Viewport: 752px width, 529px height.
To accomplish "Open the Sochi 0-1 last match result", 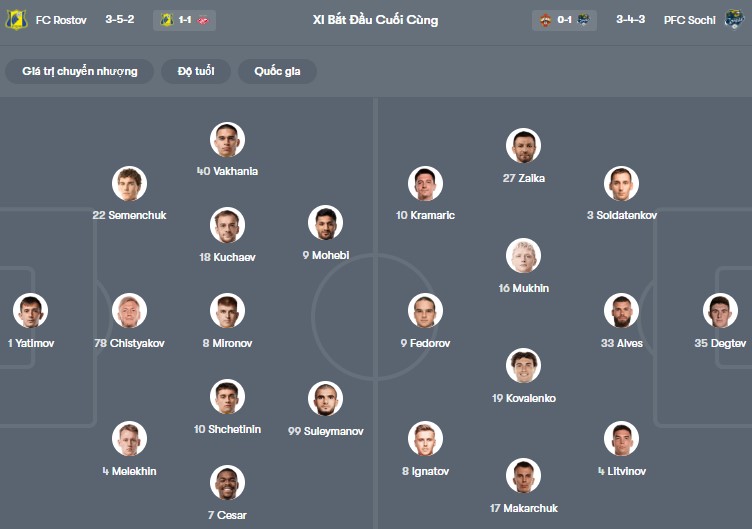I will pos(565,20).
